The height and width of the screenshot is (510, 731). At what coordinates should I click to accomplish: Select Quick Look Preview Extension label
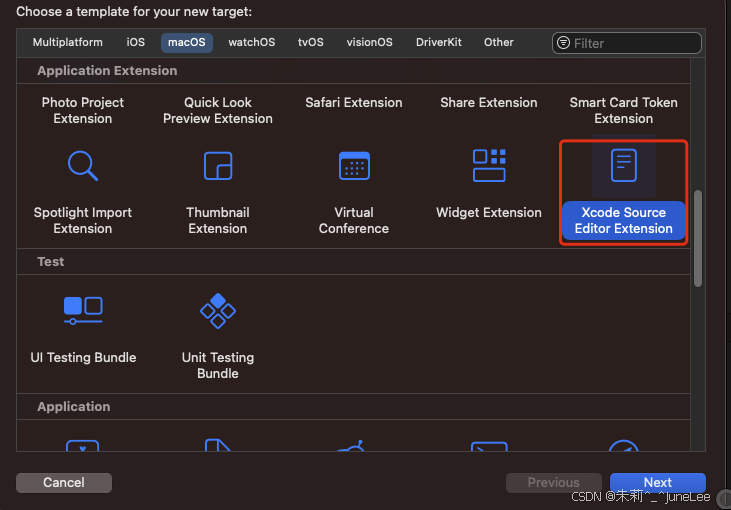(x=218, y=110)
